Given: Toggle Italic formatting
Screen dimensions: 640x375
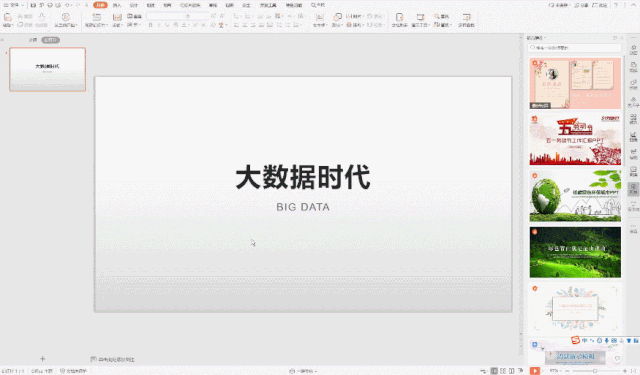Looking at the screenshot, I should [x=159, y=25].
